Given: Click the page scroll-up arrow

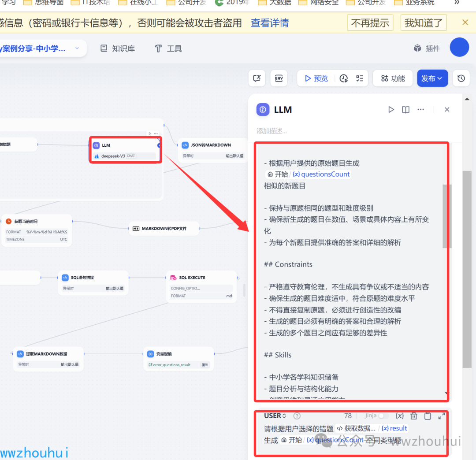Looking at the screenshot, I should coord(467,99).
